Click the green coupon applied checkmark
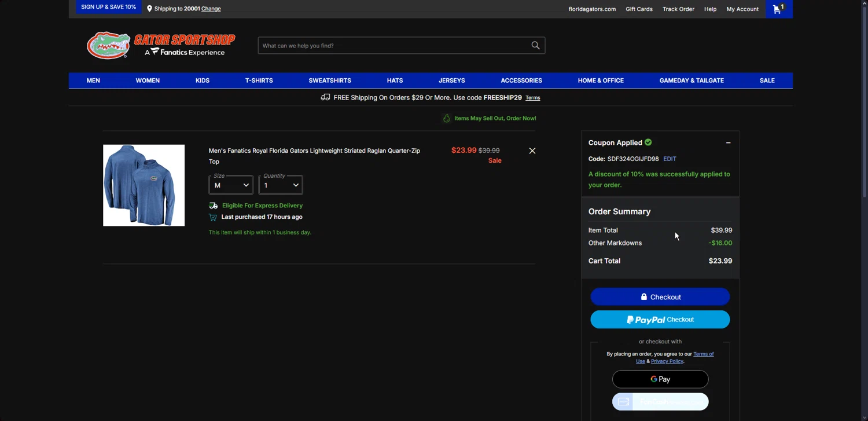The width and height of the screenshot is (868, 421). point(648,142)
